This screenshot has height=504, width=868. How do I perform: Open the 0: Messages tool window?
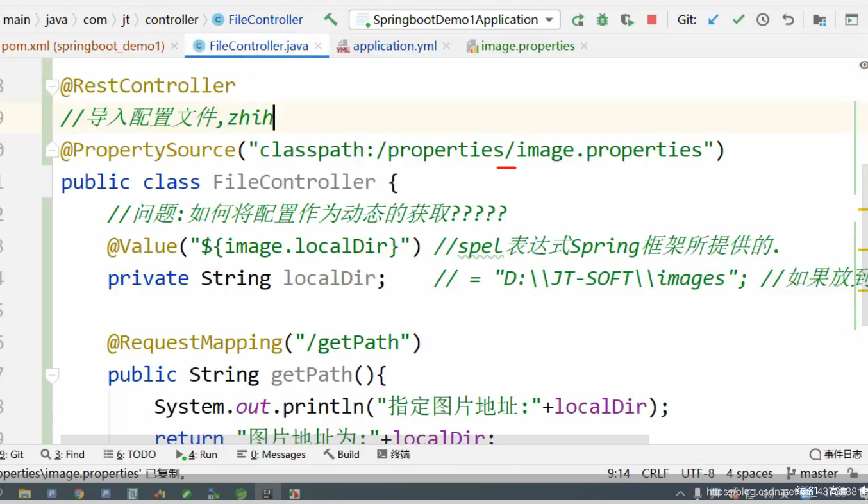pyautogui.click(x=271, y=455)
